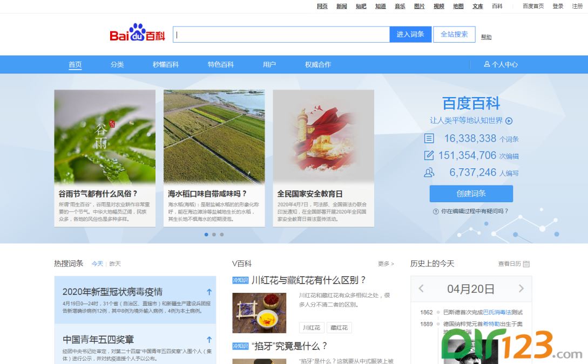588x364 pixels.
Task: Click the 图片 link in top bar
Action: [x=420, y=6]
